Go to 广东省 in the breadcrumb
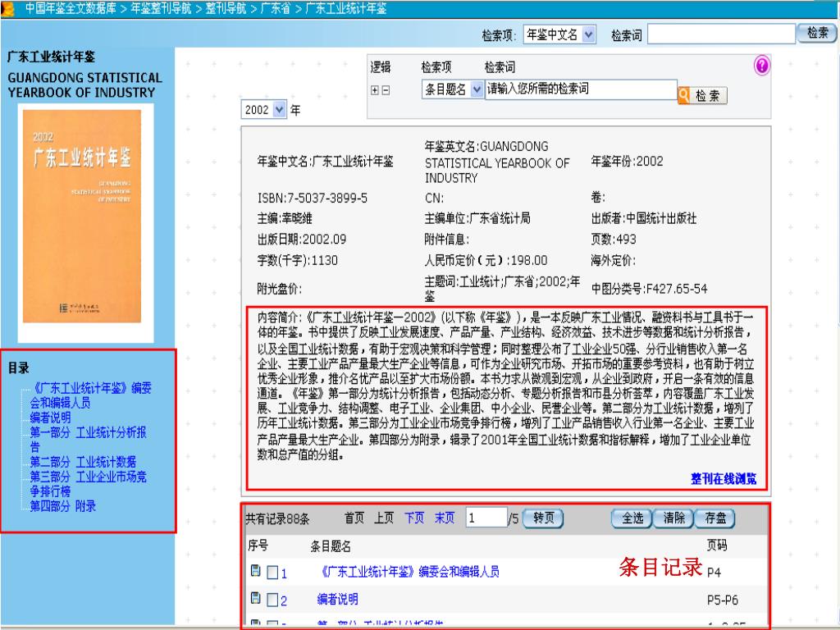This screenshot has height=630, width=840. pyautogui.click(x=276, y=9)
